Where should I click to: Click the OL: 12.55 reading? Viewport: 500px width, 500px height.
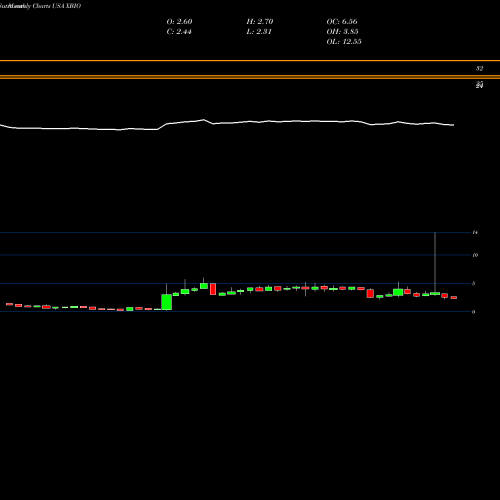(x=344, y=41)
